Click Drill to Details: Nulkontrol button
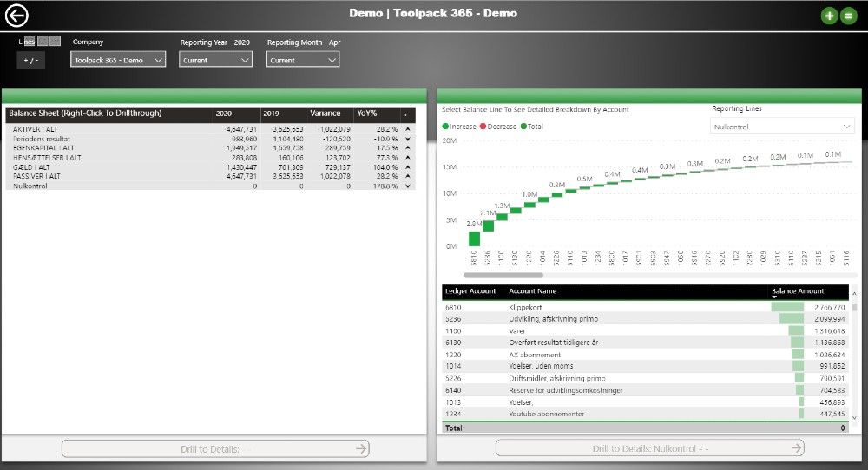Screen dimensions: 868x470 click(x=649, y=448)
